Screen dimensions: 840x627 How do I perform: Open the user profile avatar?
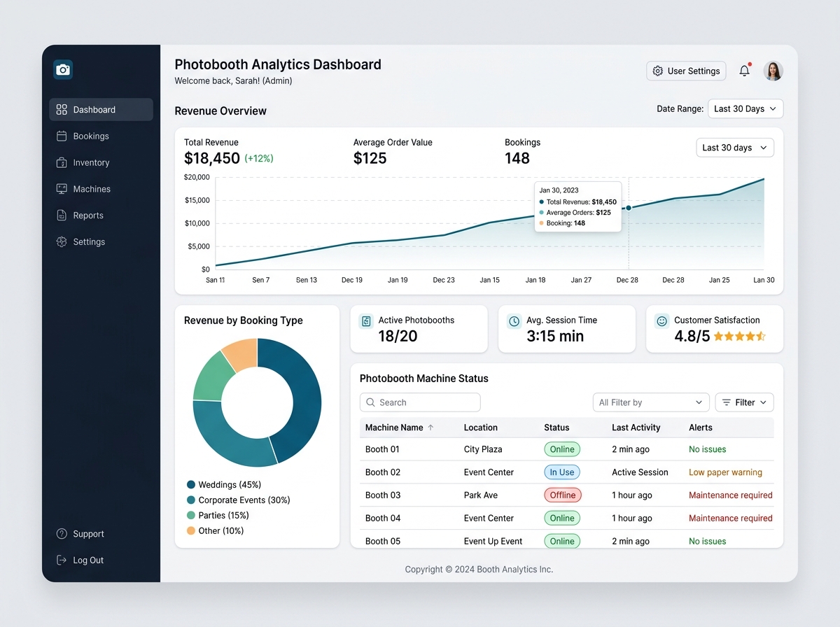tap(773, 71)
